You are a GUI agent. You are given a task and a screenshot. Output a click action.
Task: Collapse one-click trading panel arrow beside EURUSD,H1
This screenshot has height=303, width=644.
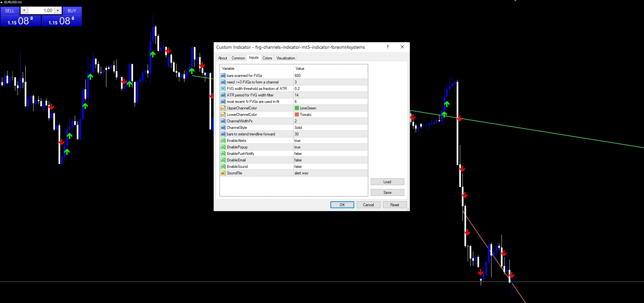[x=2, y=2]
